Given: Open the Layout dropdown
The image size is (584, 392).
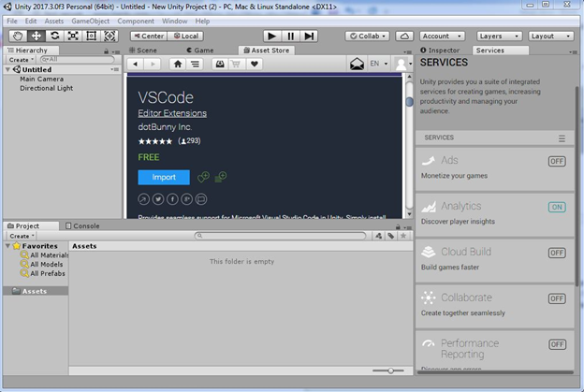Looking at the screenshot, I should coord(550,36).
